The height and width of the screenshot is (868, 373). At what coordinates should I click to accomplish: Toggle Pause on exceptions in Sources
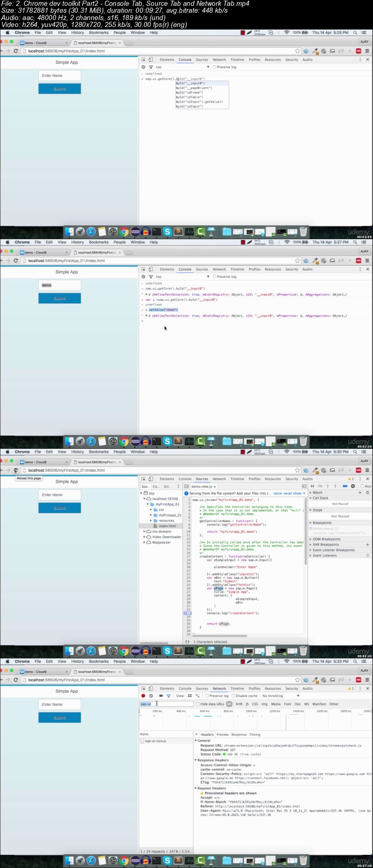(x=353, y=486)
